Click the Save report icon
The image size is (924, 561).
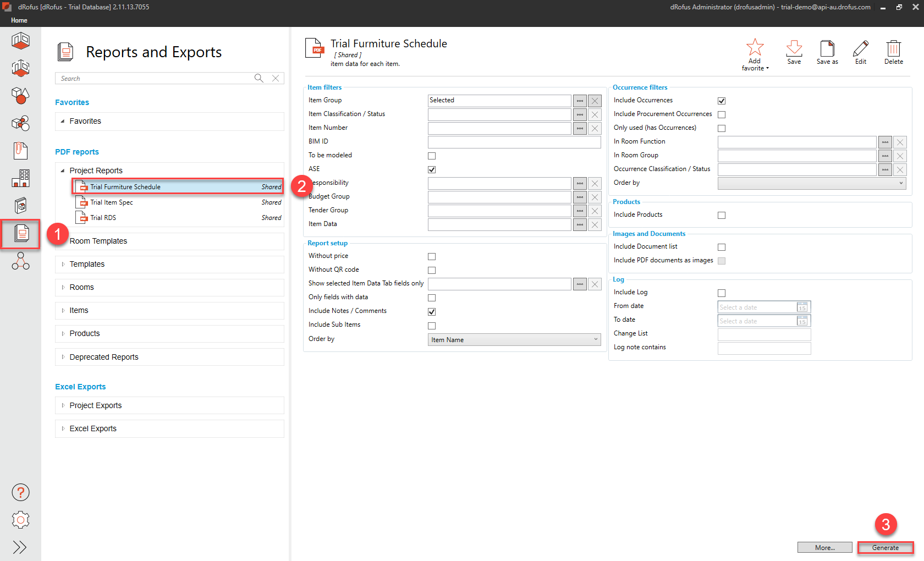click(x=794, y=48)
